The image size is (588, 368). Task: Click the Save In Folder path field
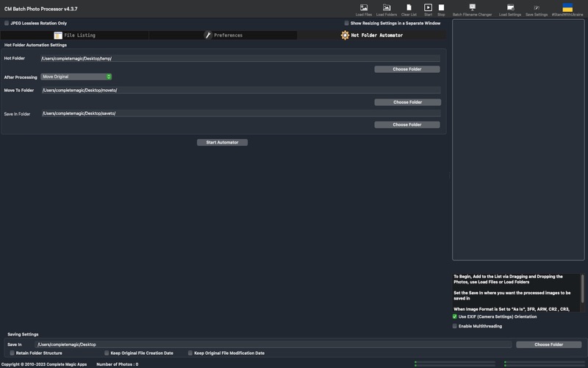tap(241, 113)
